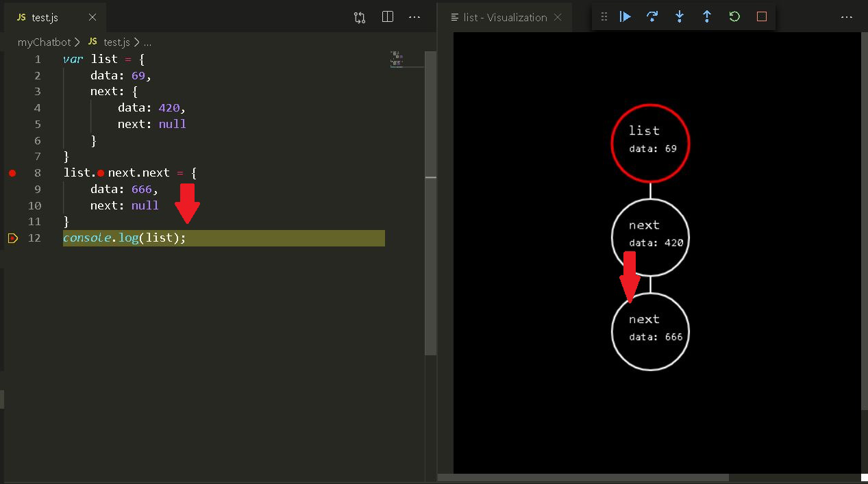Select the list - Visualization tab
The image size is (868, 484).
pyautogui.click(x=505, y=17)
